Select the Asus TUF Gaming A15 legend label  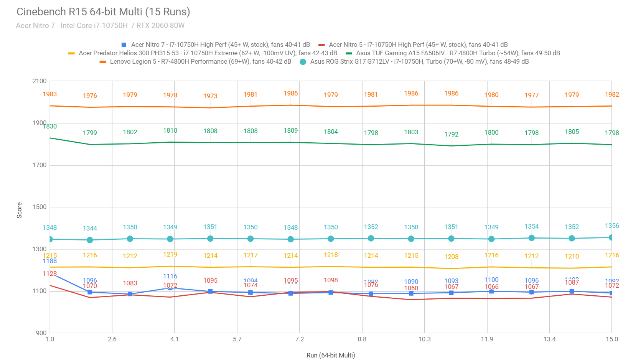[x=458, y=53]
